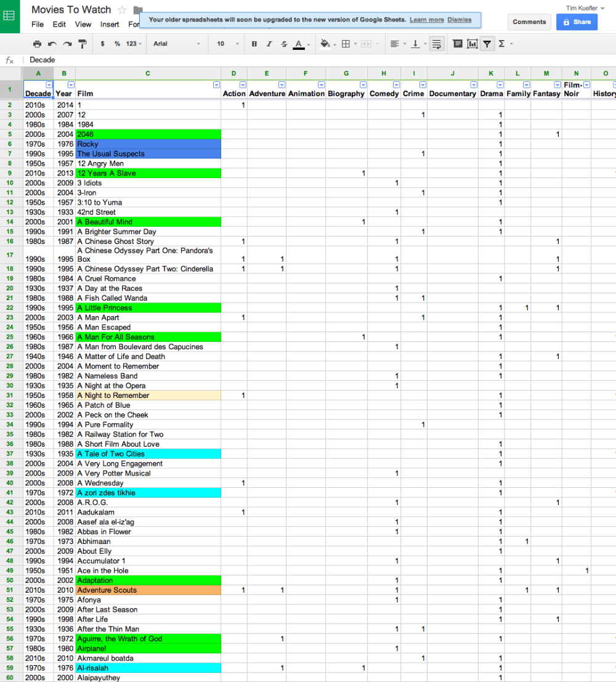Image resolution: width=616 pixels, height=682 pixels.
Task: Open the font size dropdown
Action: pos(227,44)
